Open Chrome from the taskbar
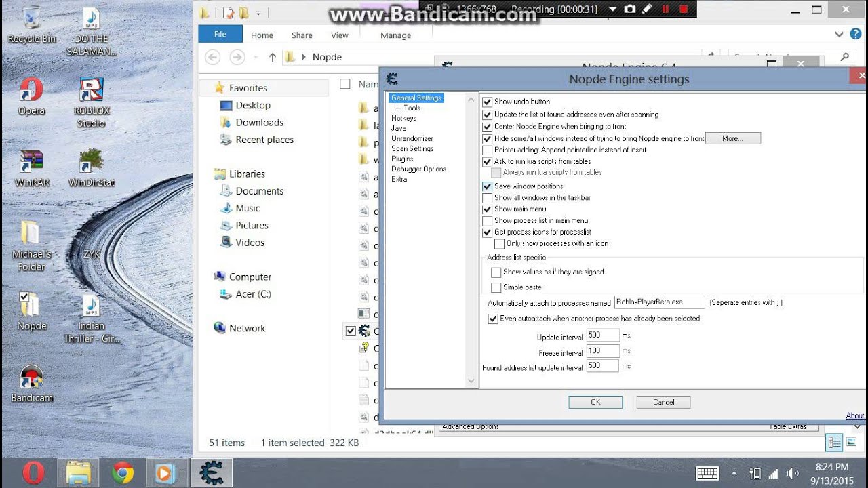Screen dimensions: 868x488 tap(123, 472)
